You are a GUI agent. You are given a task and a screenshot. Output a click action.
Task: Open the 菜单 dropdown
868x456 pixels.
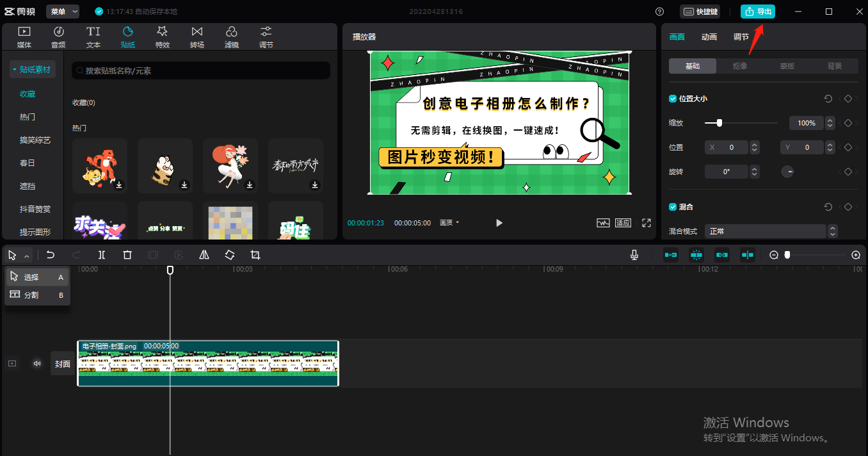point(63,12)
